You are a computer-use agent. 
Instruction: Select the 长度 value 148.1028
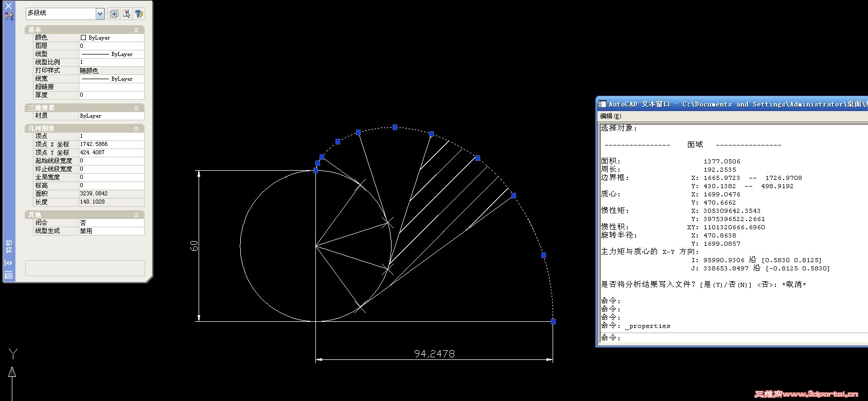(111, 202)
